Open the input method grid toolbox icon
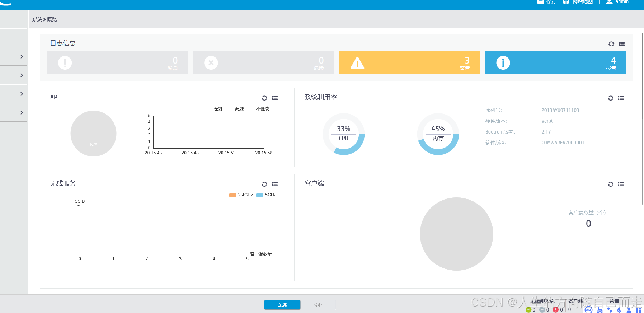644x313 pixels. pyautogui.click(x=639, y=310)
